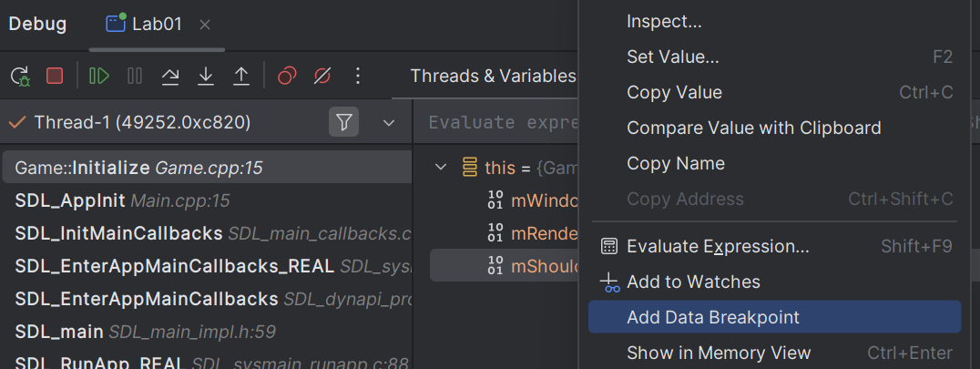Viewport: 980px width, 369px height.
Task: Click binary icon beside mRenderer
Action: click(x=495, y=232)
